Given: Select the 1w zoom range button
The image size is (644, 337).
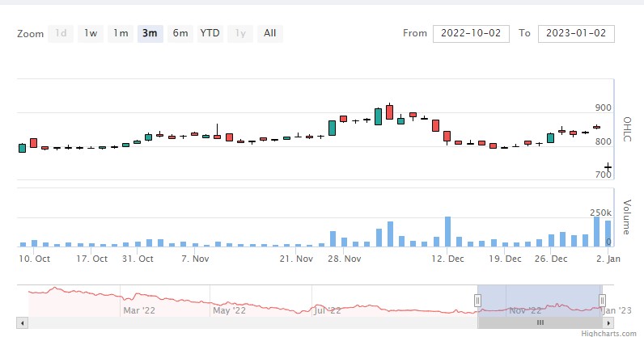Looking at the screenshot, I should coord(91,33).
